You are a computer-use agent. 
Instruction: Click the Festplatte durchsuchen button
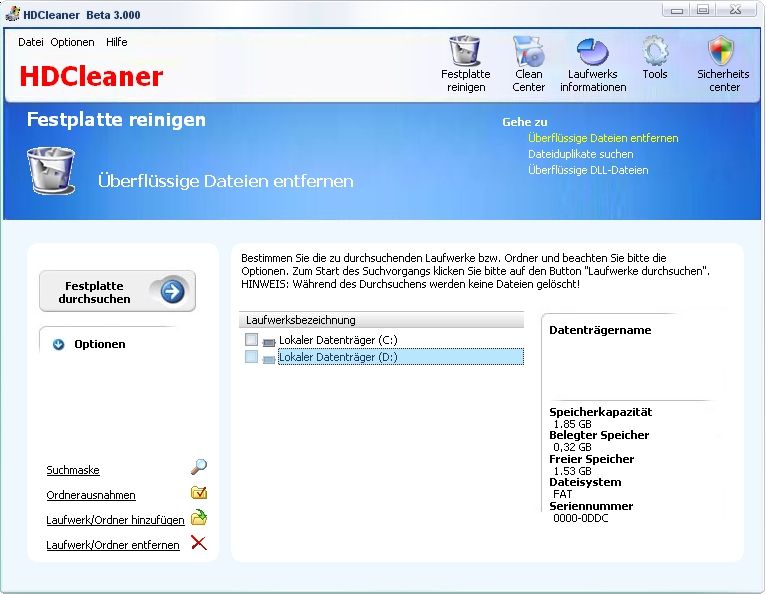117,291
